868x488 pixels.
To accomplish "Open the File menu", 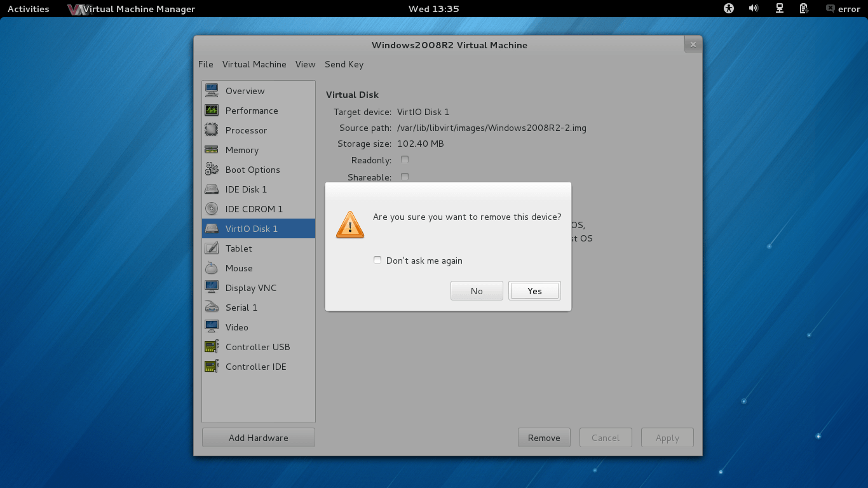I will coord(206,64).
